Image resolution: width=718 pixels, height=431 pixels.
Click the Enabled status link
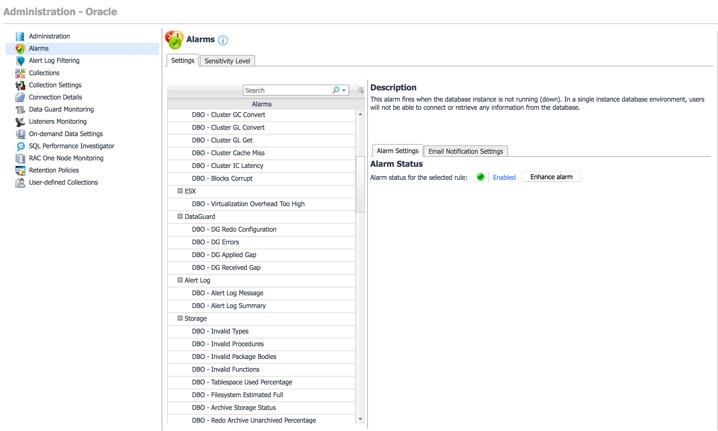click(x=504, y=177)
